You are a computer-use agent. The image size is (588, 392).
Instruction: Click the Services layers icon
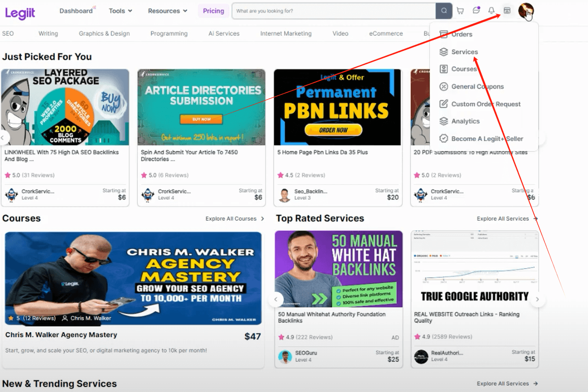point(443,52)
